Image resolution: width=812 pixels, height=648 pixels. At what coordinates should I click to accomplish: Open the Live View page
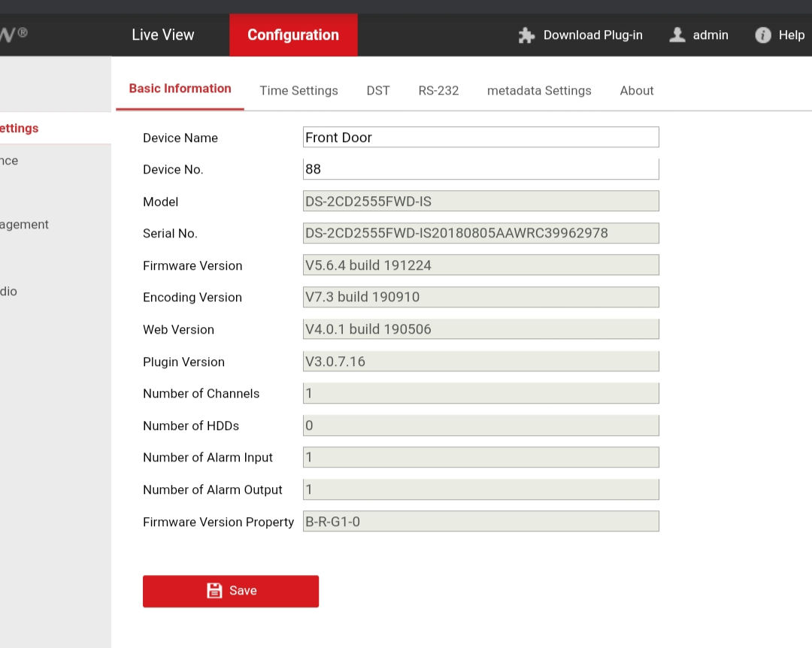162,35
